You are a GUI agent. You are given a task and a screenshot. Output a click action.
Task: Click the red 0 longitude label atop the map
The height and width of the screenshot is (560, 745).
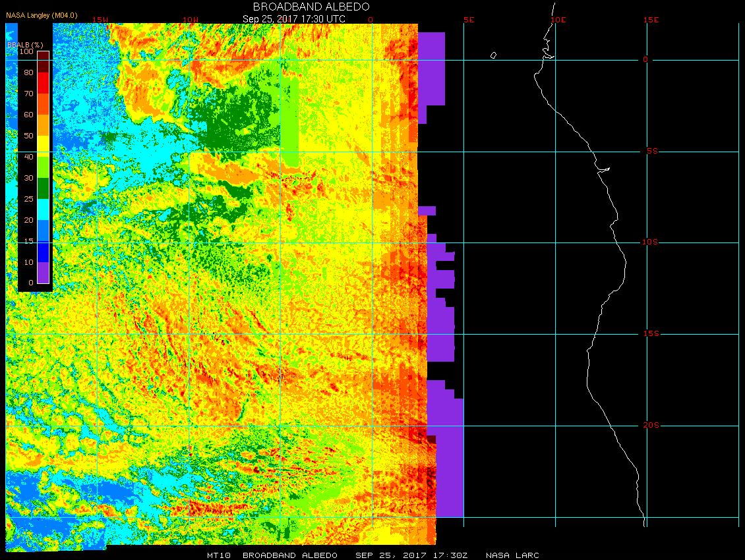371,20
